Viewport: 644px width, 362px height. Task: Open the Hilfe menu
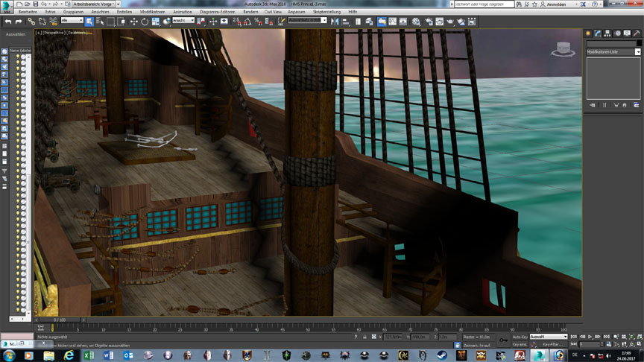click(x=353, y=12)
